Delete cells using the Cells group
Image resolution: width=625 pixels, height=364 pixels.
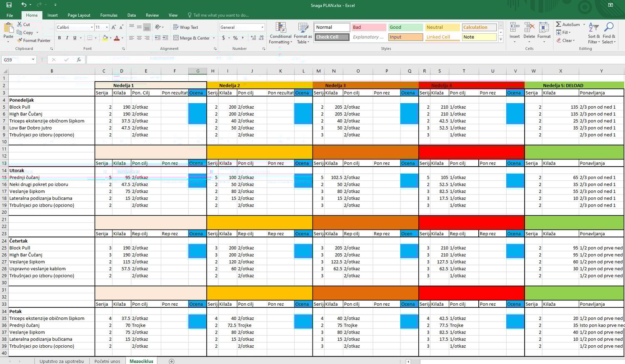tap(529, 32)
